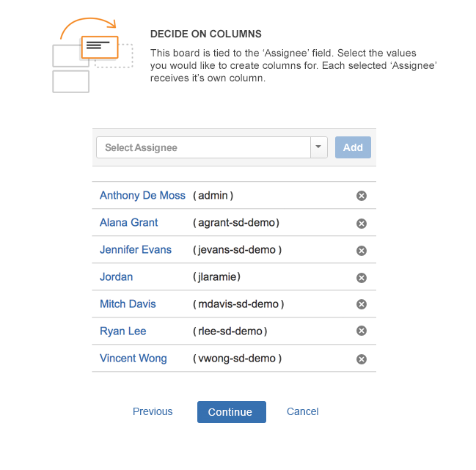The width and height of the screenshot is (476, 470).
Task: Open Vincent Wong profile link
Action: 133,359
